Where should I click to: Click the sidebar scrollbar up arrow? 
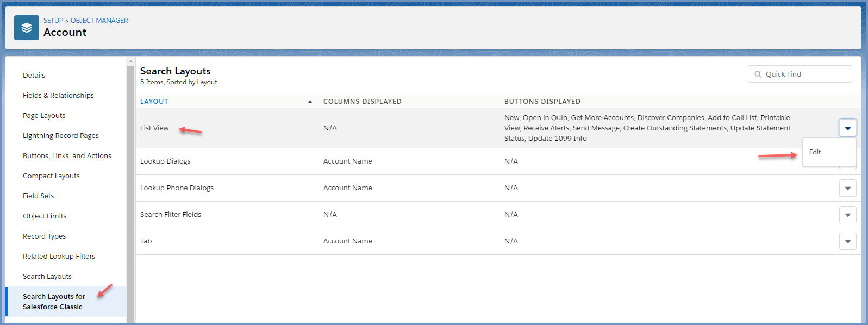(x=130, y=61)
